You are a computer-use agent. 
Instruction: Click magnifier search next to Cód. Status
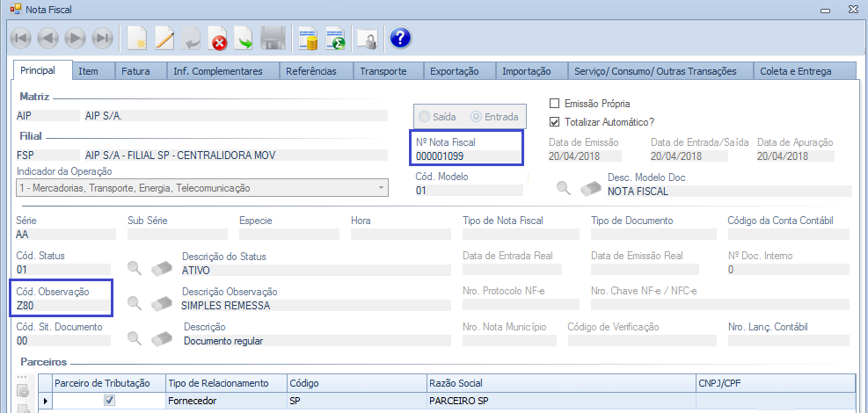135,269
